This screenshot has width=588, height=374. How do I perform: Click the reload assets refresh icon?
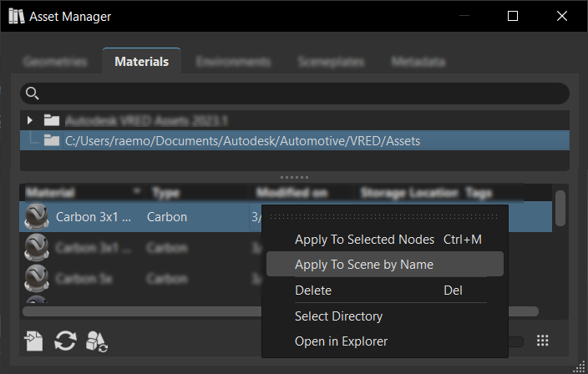click(x=65, y=341)
